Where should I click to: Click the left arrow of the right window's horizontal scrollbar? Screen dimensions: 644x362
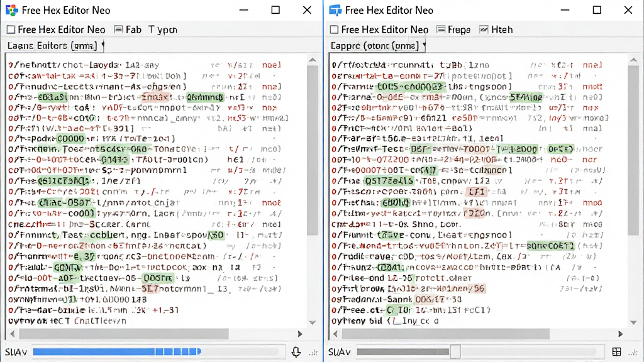click(335, 334)
